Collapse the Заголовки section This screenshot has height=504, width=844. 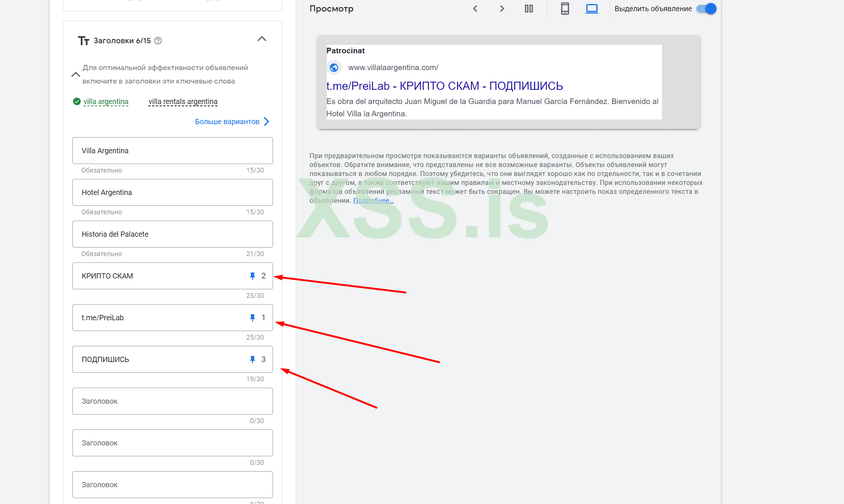[262, 39]
